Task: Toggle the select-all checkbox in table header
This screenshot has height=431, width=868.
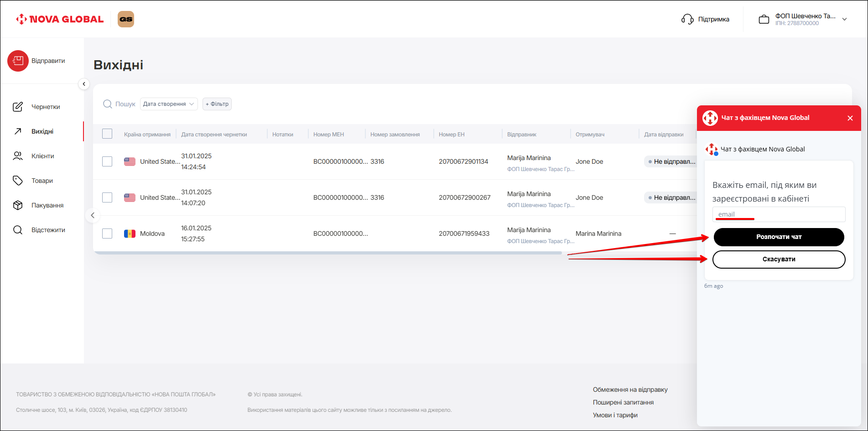Action: pos(107,134)
